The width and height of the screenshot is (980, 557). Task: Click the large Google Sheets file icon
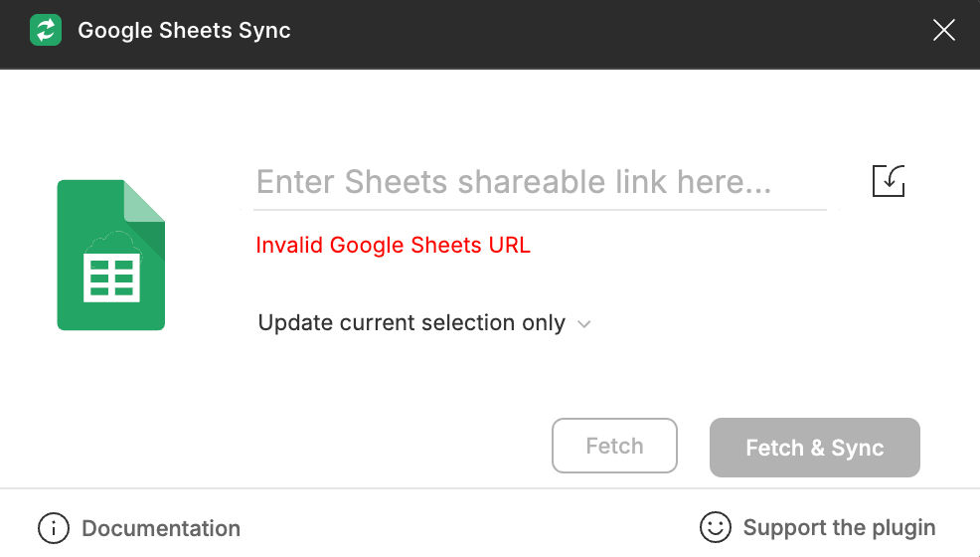click(111, 255)
